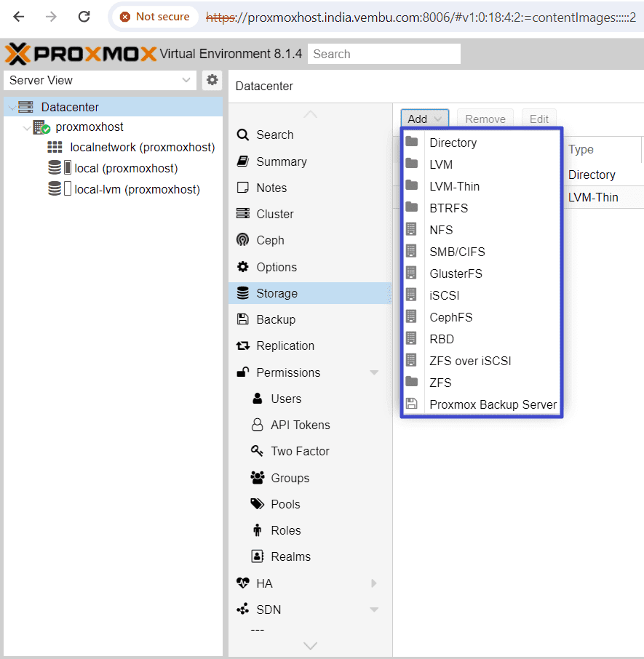Click the Search magnifier icon in sidebar

tap(242, 135)
